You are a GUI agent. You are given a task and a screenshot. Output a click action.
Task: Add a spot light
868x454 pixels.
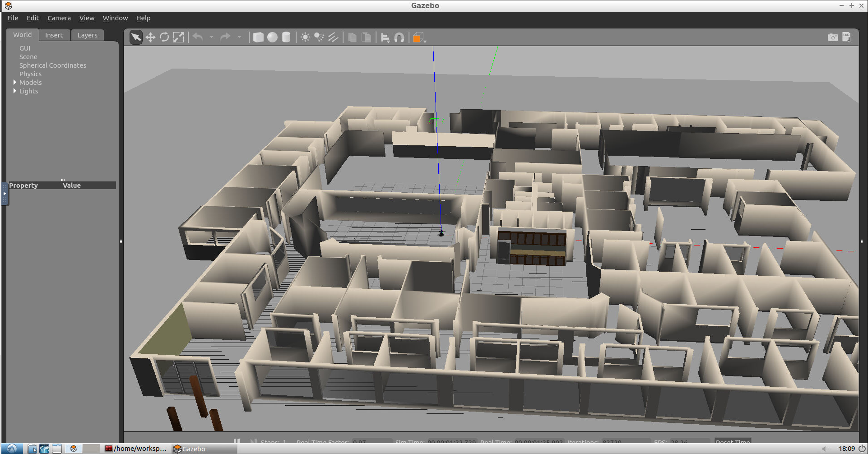[319, 37]
